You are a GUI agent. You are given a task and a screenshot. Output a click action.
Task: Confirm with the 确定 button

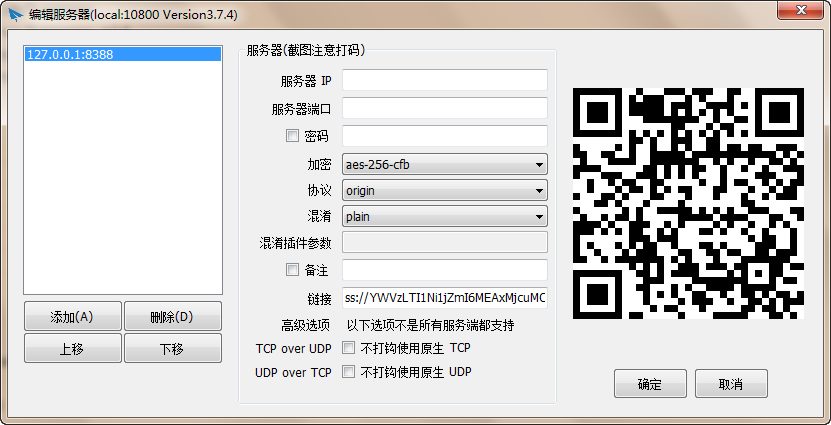tap(650, 384)
